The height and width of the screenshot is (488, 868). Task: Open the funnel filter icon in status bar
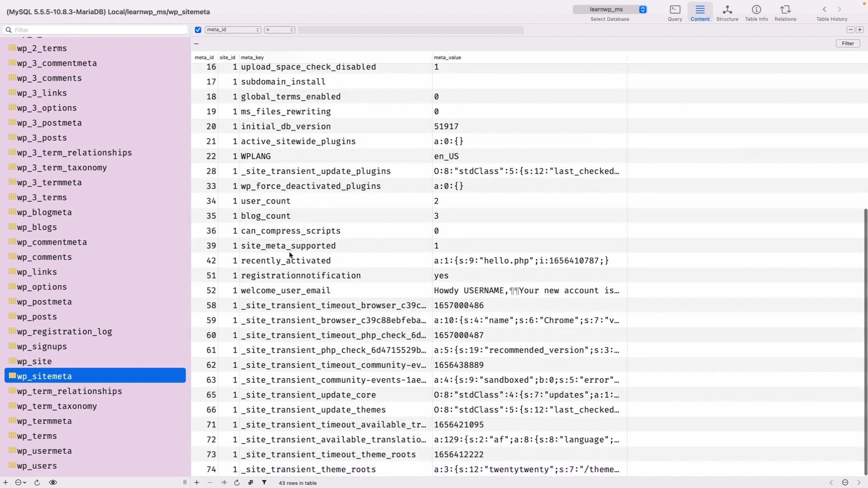click(x=264, y=482)
